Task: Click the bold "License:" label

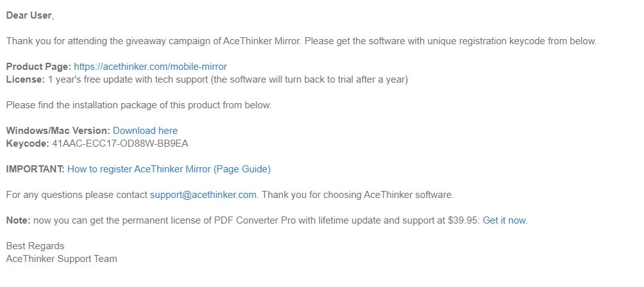Action: pos(26,79)
